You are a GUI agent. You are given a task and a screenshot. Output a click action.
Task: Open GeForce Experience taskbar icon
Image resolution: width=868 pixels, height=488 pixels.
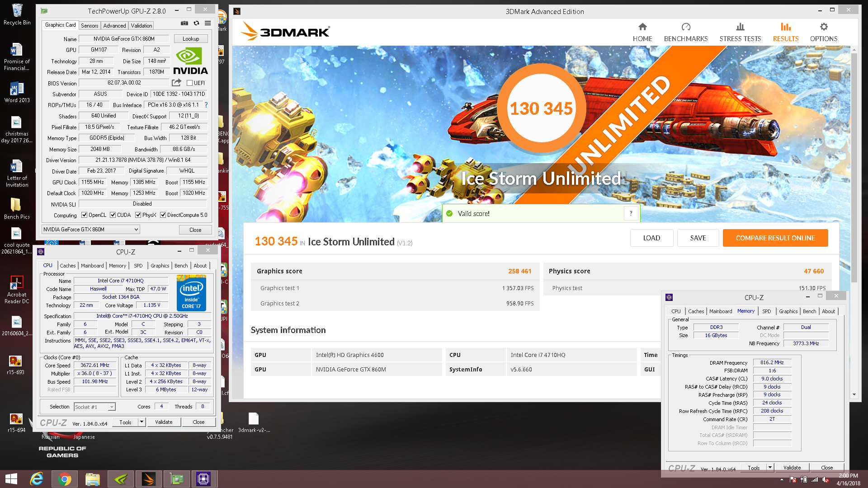pos(120,479)
